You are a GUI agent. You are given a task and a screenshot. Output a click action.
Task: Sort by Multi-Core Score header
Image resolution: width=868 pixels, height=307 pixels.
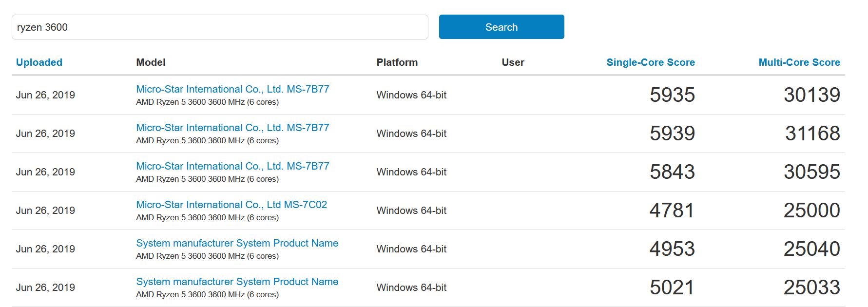[799, 62]
